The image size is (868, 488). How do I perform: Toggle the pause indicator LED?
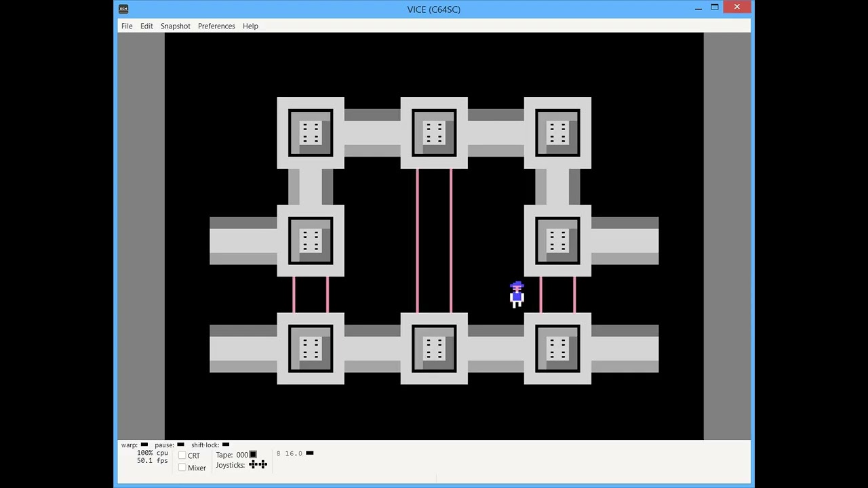(180, 445)
